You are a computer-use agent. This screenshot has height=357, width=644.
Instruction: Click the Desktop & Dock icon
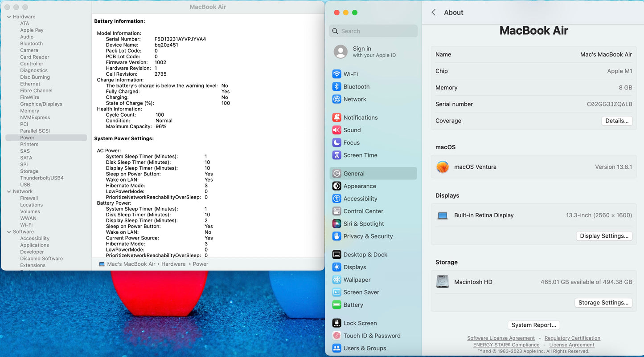click(x=336, y=255)
